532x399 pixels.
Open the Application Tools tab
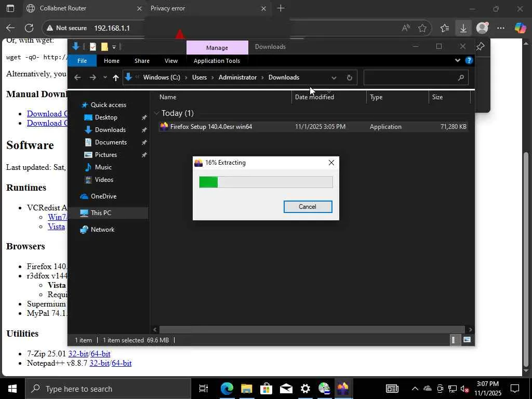(217, 61)
